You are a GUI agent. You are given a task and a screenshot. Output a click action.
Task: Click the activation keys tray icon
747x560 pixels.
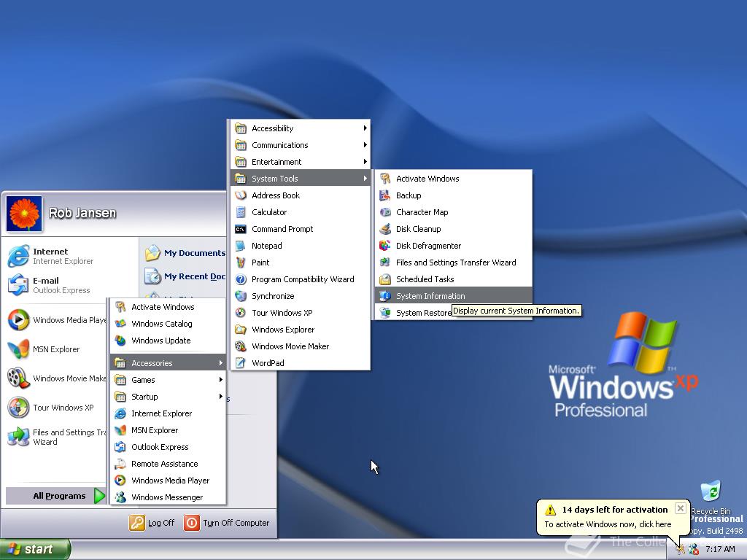point(681,550)
